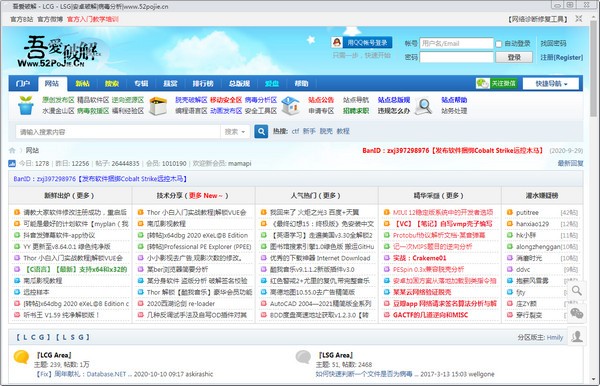
Task: Open the 站点帮助 link
Action: pos(454,100)
